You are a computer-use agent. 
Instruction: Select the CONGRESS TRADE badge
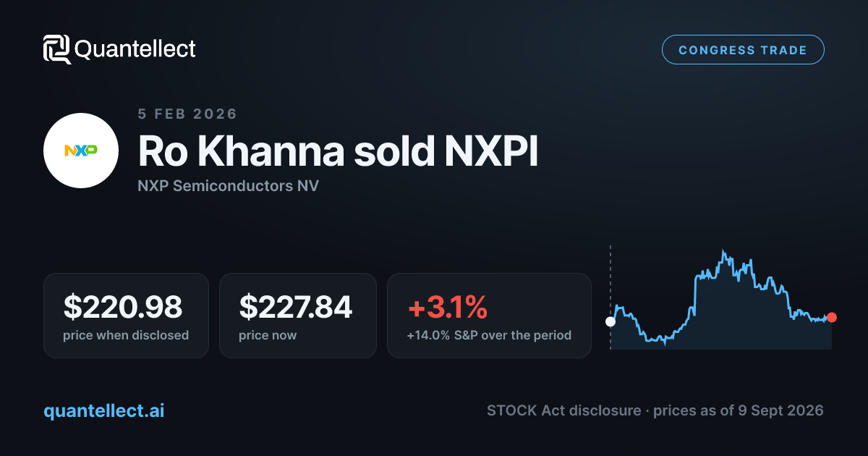743,50
